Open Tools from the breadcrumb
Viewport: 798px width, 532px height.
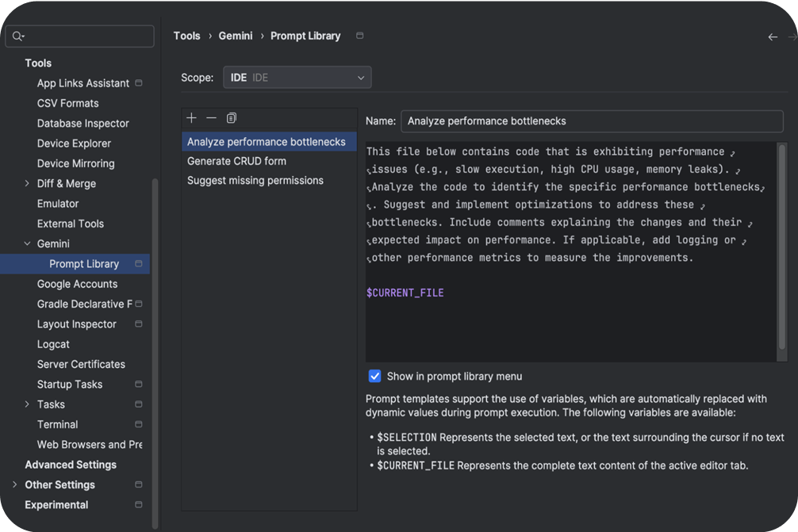pos(186,36)
